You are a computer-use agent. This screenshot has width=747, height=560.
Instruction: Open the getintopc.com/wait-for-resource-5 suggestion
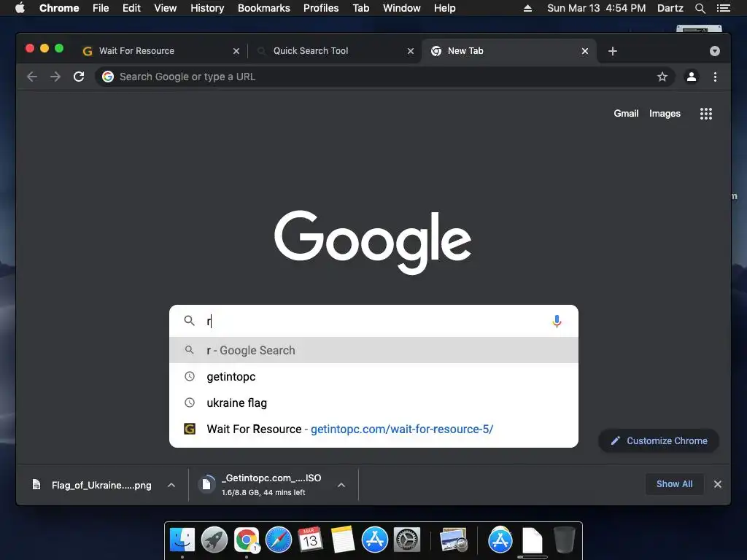(x=373, y=429)
